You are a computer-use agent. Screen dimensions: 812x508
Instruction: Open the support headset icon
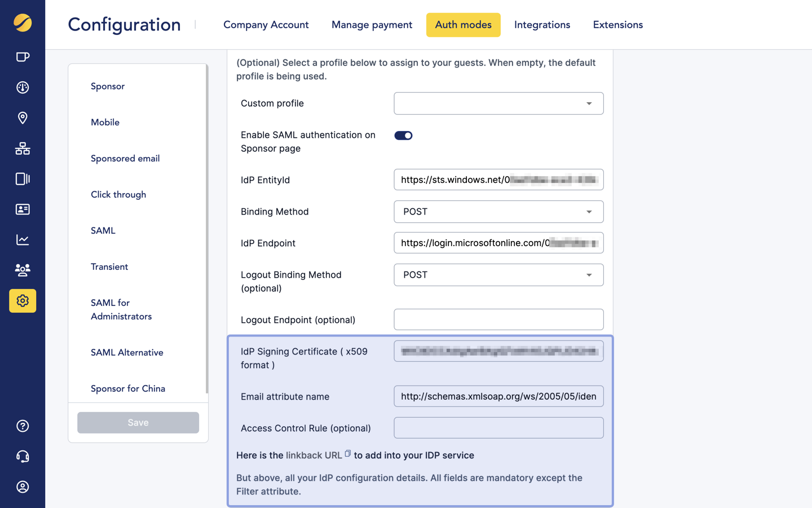click(23, 457)
